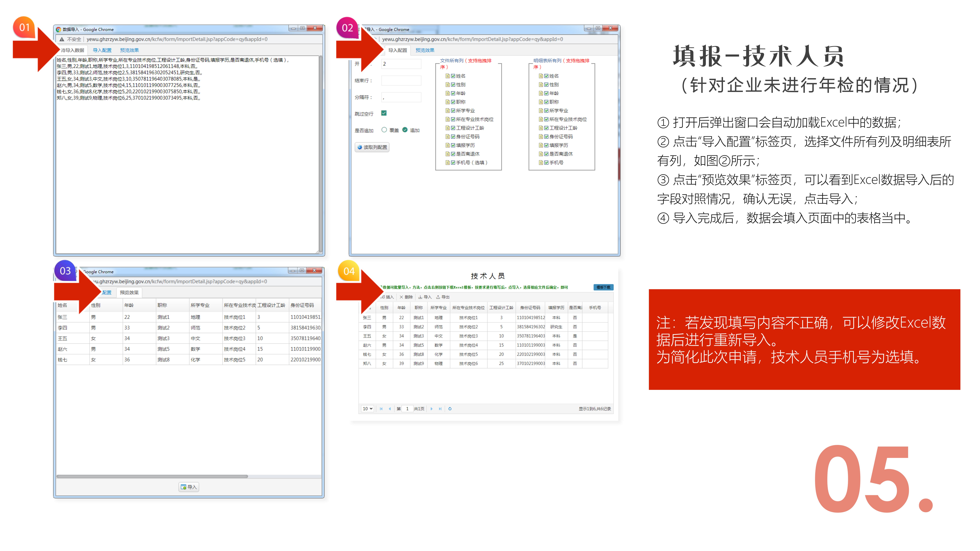Click document icon beside 填报学历 in 明细表所有列
The width and height of the screenshot is (980, 551).
click(x=541, y=145)
